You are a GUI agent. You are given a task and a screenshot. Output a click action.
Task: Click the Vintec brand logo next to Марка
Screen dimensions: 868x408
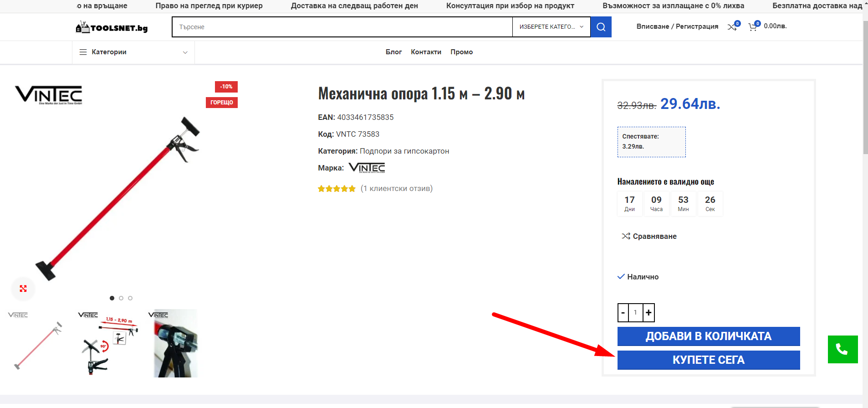click(367, 168)
